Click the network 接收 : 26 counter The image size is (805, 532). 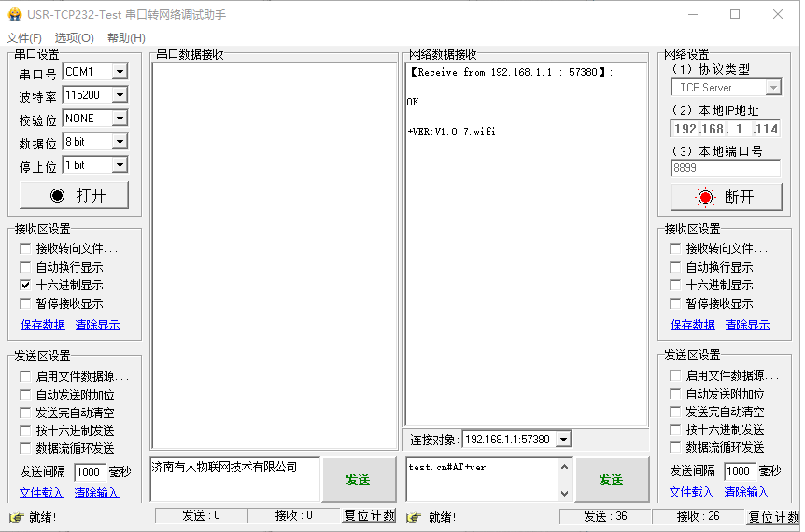pyautogui.click(x=699, y=516)
